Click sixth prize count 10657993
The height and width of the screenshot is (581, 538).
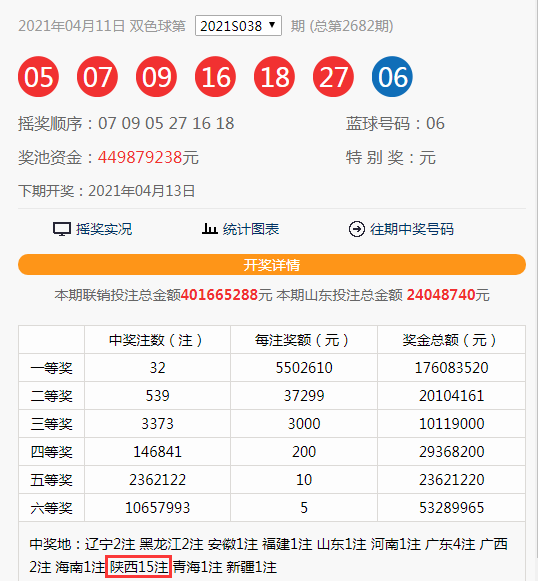(157, 508)
